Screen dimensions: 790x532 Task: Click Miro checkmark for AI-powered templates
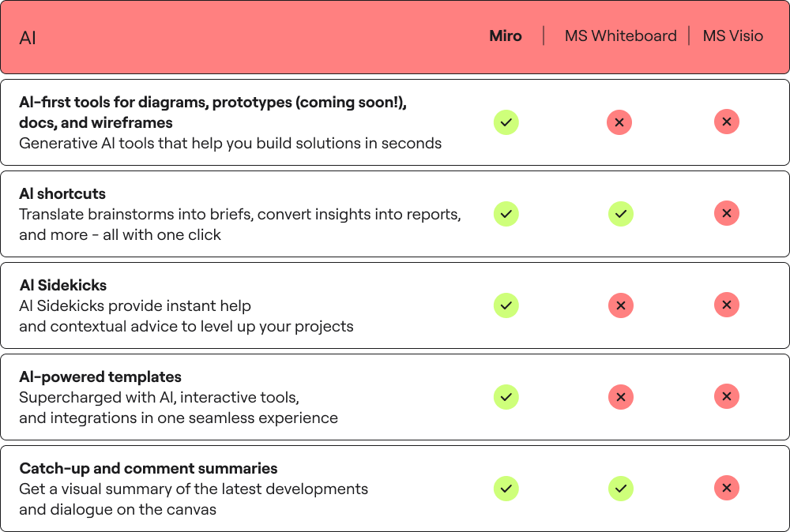506,397
